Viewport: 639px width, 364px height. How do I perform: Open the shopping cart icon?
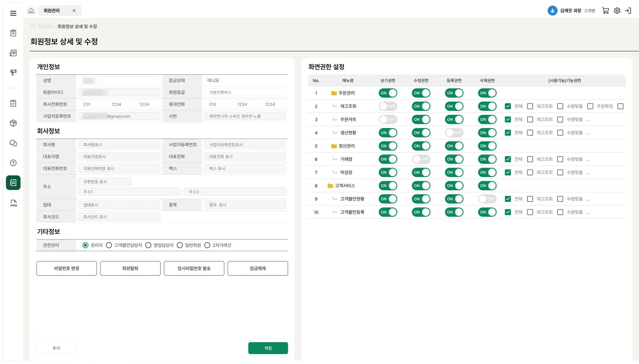coord(606,11)
